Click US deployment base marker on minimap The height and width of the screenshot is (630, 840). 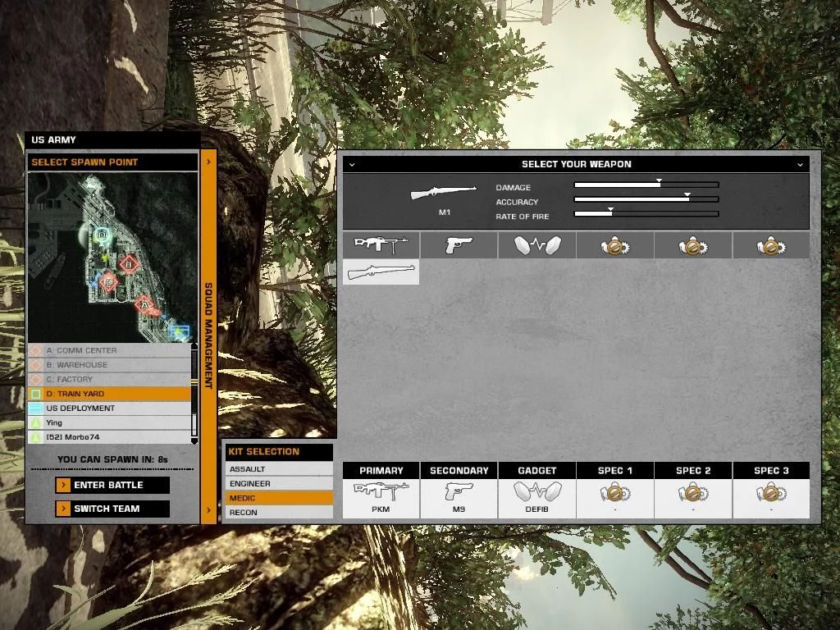coord(180,331)
